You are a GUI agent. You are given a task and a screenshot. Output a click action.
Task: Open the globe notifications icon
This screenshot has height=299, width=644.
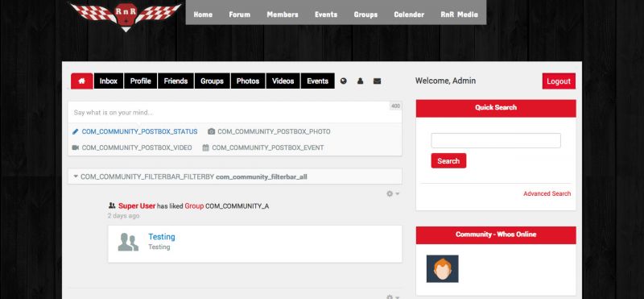pos(344,81)
